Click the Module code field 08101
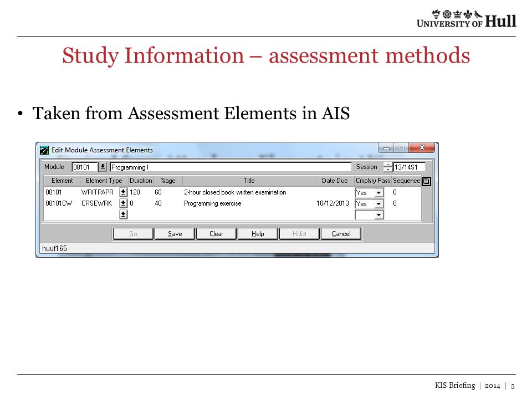The height and width of the screenshot is (399, 532). pos(84,167)
